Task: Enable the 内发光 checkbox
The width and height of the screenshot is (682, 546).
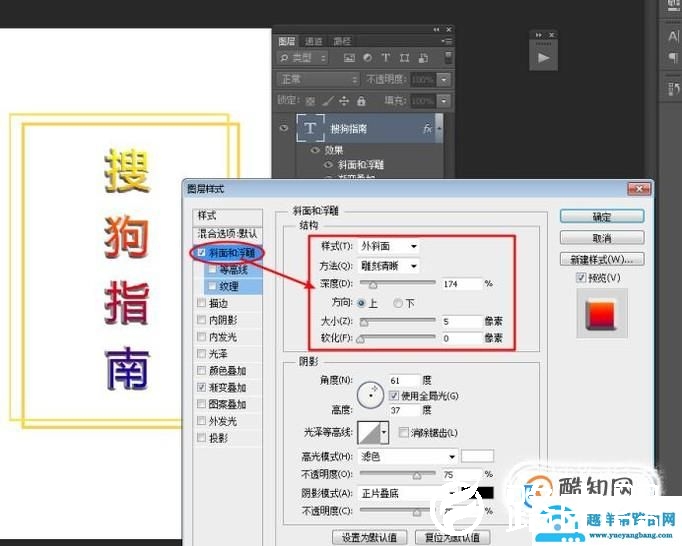Action: [201, 337]
